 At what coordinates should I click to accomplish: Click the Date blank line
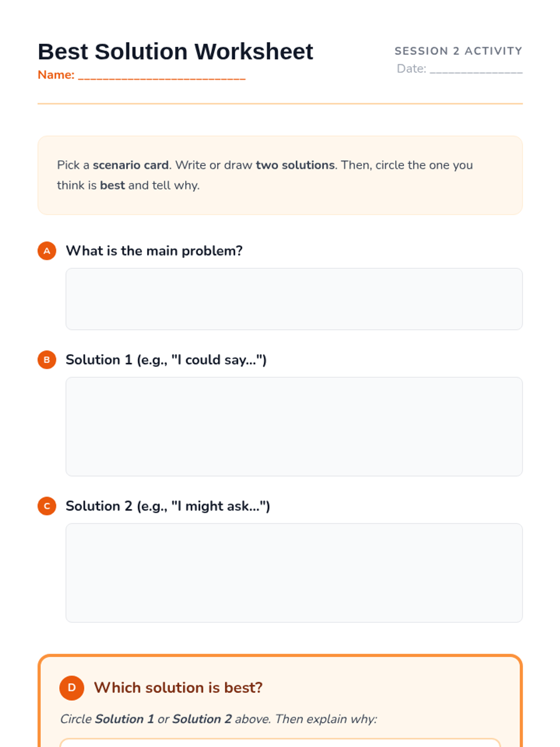(x=476, y=70)
